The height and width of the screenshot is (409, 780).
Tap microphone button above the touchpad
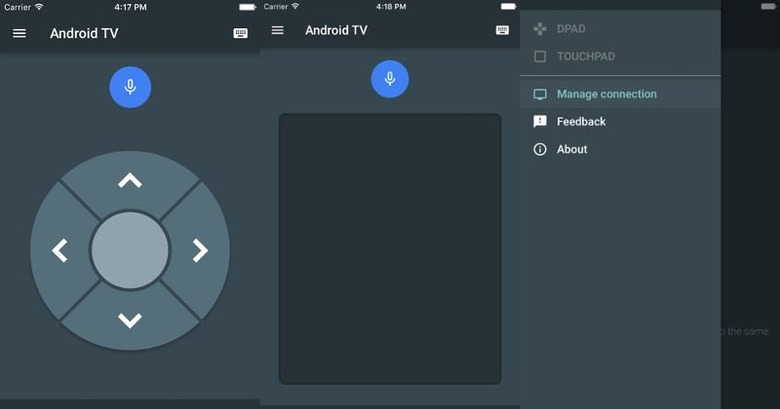click(x=390, y=79)
